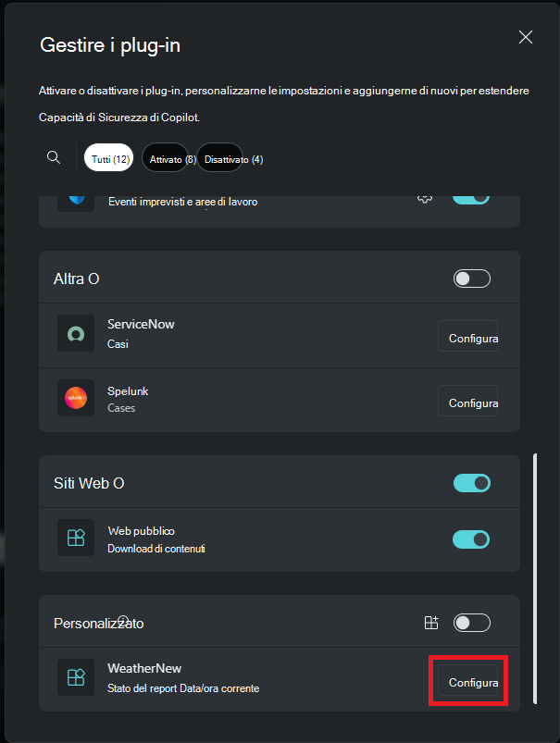This screenshot has height=743, width=560.
Task: Switch to the Attivato (8) filter
Action: (x=166, y=156)
